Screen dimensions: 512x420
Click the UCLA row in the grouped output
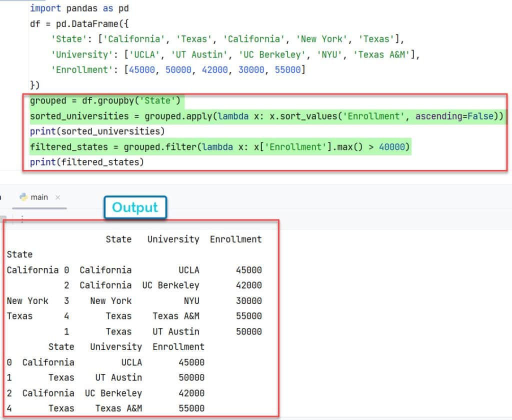130,269
